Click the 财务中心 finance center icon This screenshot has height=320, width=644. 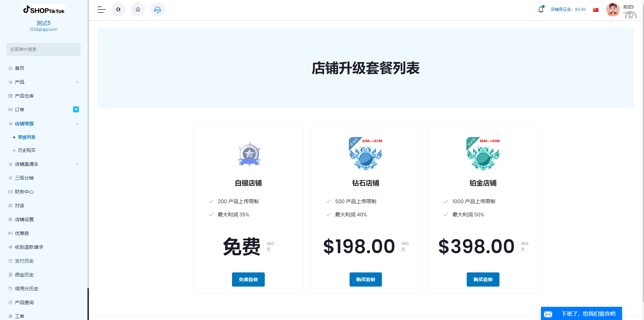[10, 192]
